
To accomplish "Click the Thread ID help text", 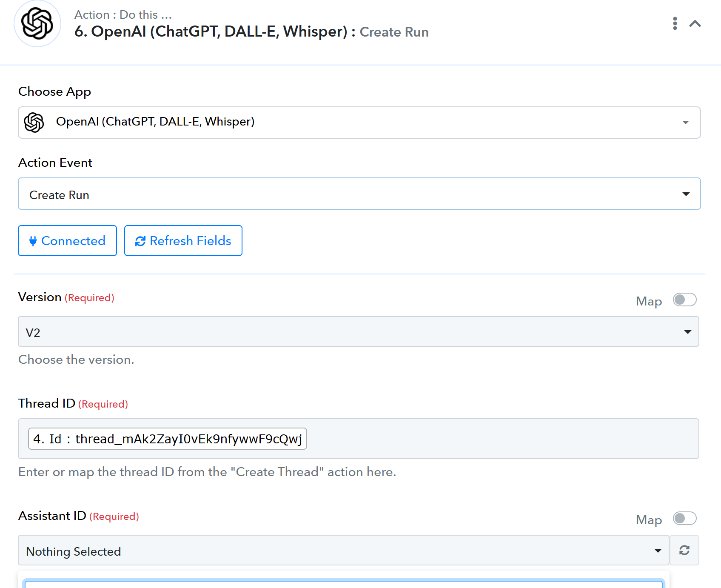I will (207, 472).
